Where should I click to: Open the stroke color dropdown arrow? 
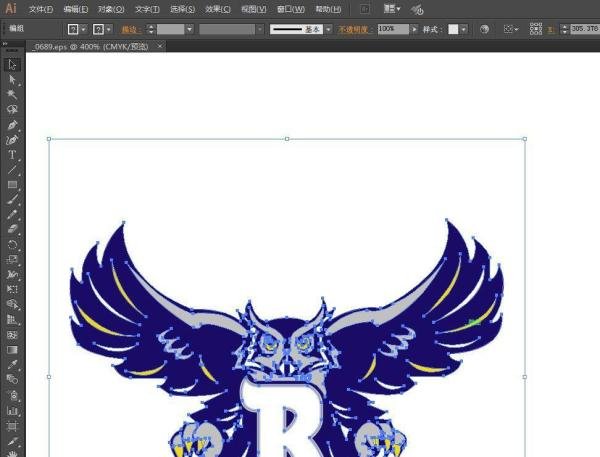[109, 29]
